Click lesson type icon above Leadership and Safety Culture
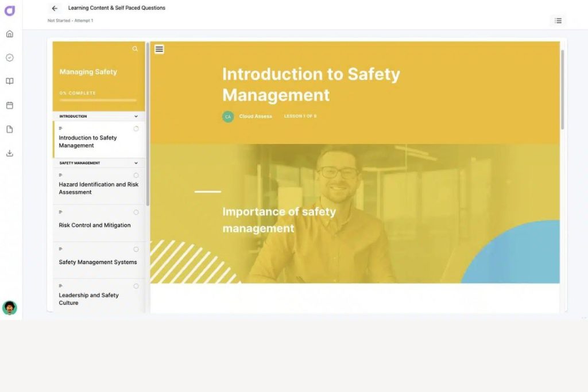This screenshot has height=392, width=588. (61, 286)
